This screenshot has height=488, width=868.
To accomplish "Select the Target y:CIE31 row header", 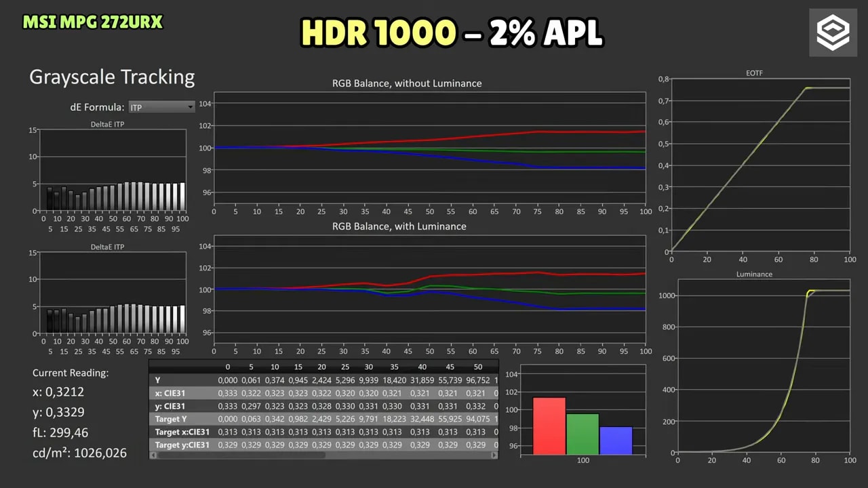I will coord(181,445).
